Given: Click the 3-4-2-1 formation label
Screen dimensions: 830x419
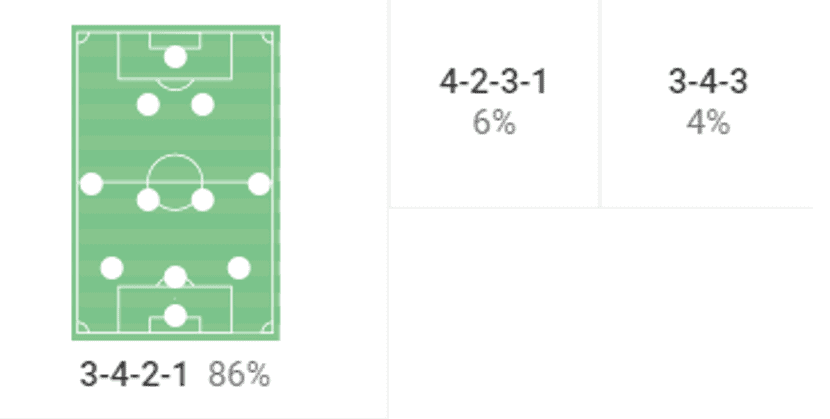Looking at the screenshot, I should click(133, 375).
